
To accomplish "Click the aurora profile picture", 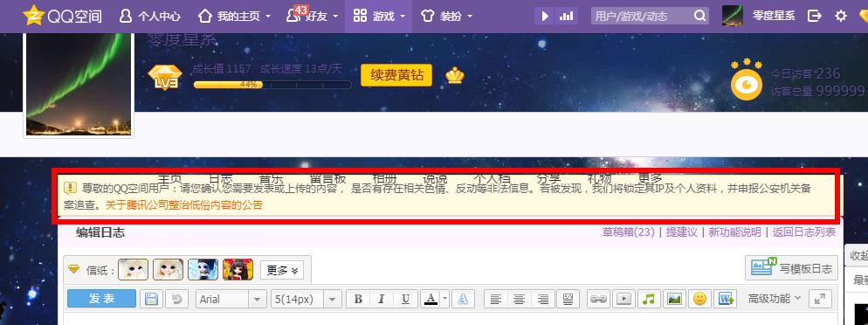I will (79, 83).
